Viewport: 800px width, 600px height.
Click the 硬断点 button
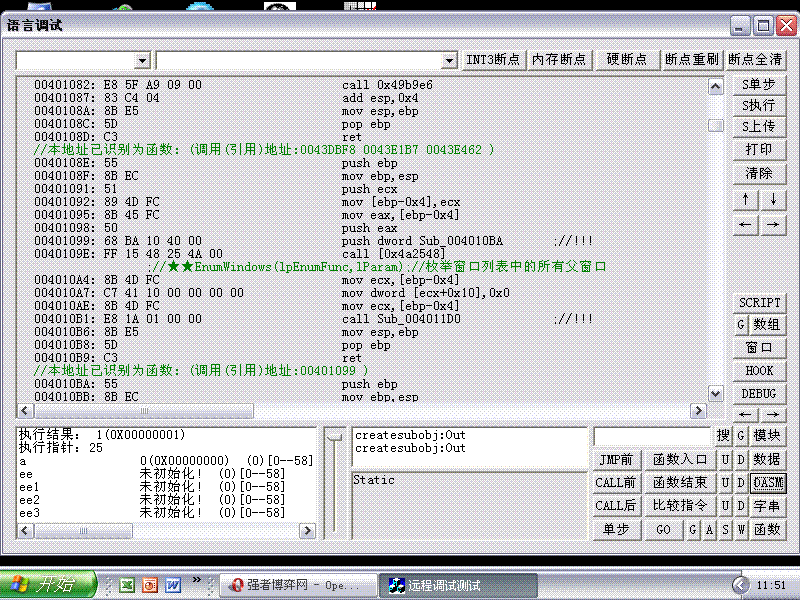[x=627, y=60]
